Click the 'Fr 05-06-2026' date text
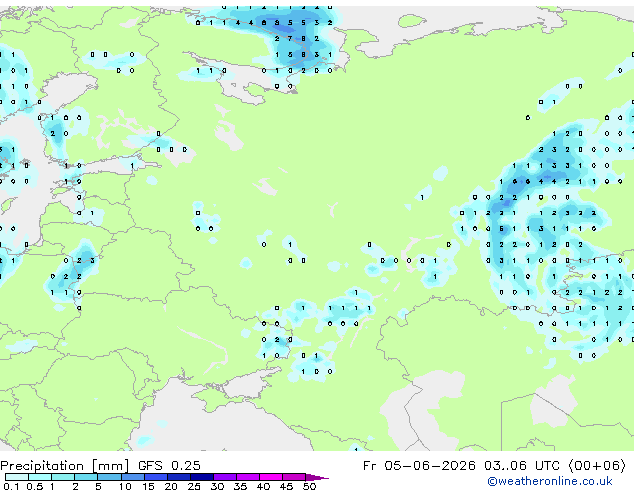This screenshot has height=490, width=634. coord(419,465)
